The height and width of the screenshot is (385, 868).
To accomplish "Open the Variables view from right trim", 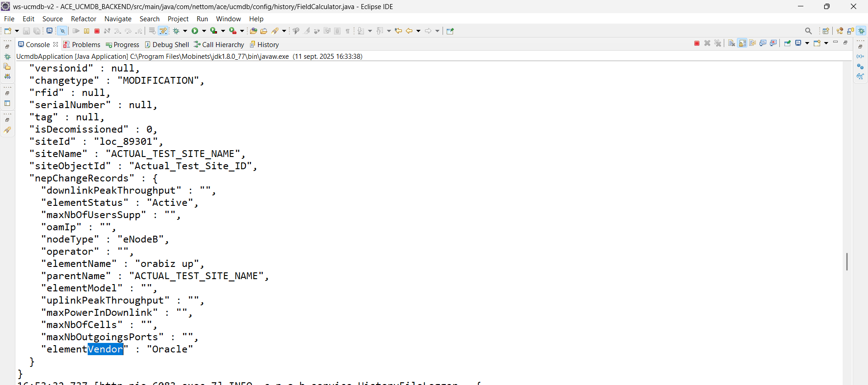I will point(860,57).
